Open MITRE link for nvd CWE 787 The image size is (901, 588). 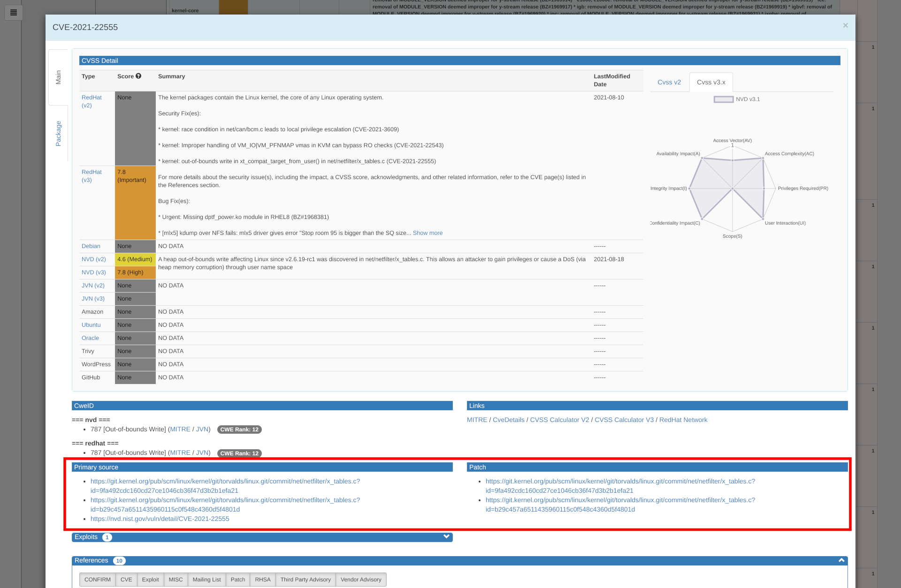click(x=180, y=430)
